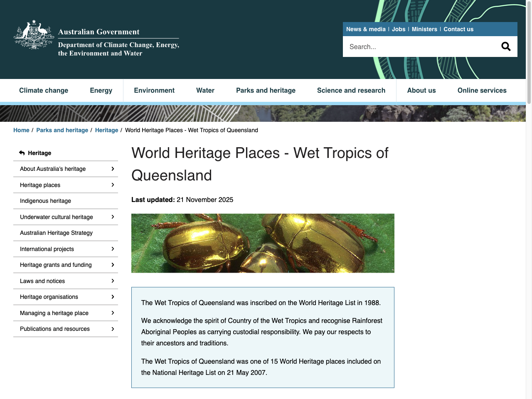Expand the Underwater cultural heritage menu entry
Image resolution: width=532 pixels, height=399 pixels.
[113, 217]
